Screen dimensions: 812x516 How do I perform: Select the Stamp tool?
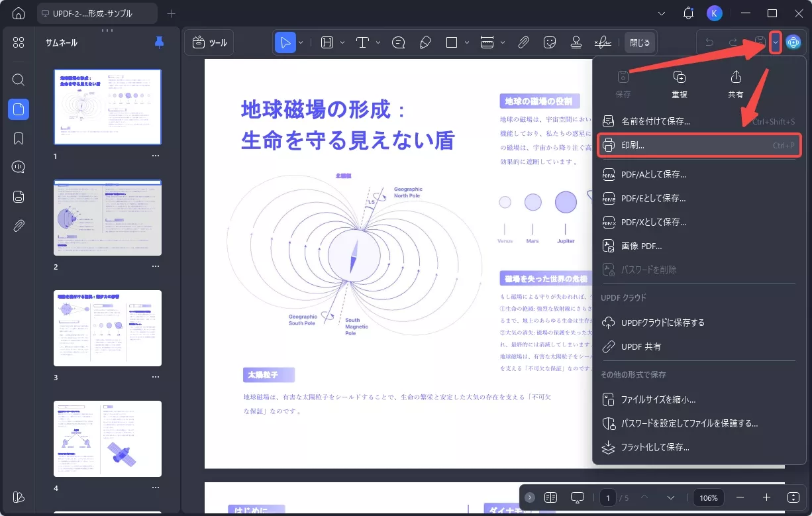coord(576,42)
